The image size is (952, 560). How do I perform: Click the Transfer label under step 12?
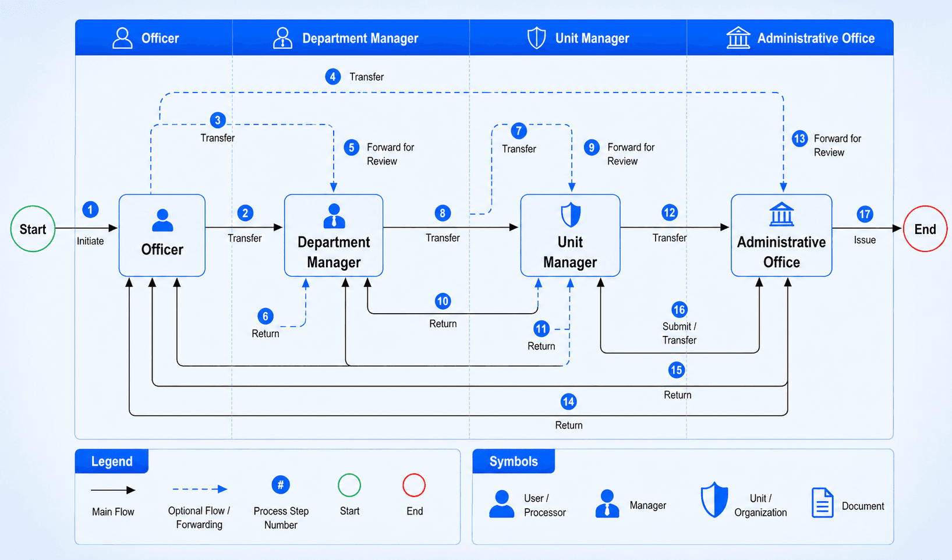(670, 238)
